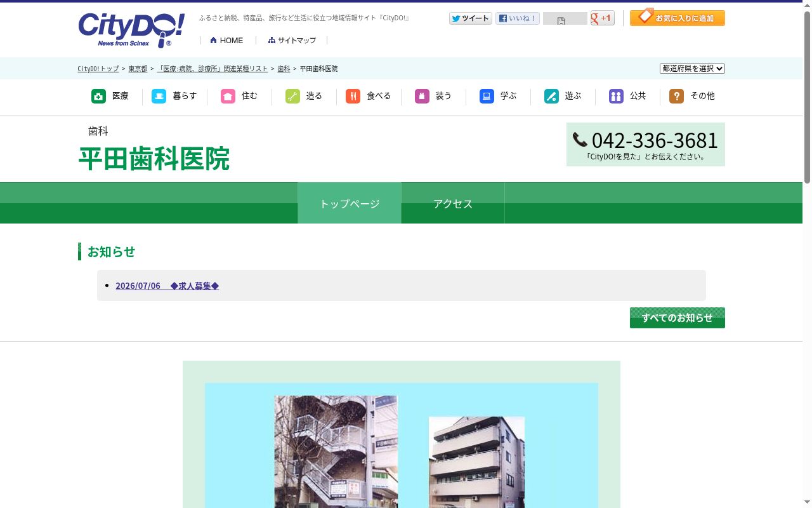Click the HOME house icon
Image resolution: width=812 pixels, height=508 pixels.
pyautogui.click(x=213, y=40)
